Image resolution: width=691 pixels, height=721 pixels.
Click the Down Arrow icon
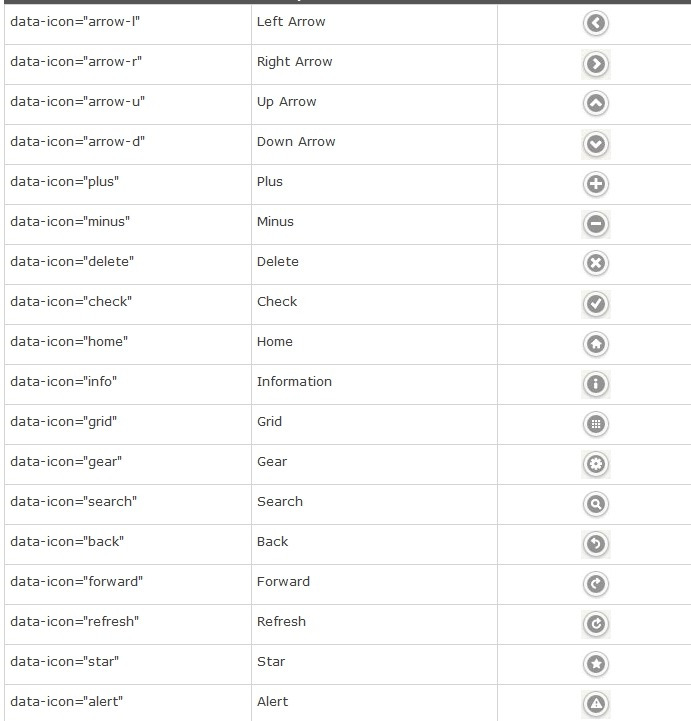[x=596, y=144]
